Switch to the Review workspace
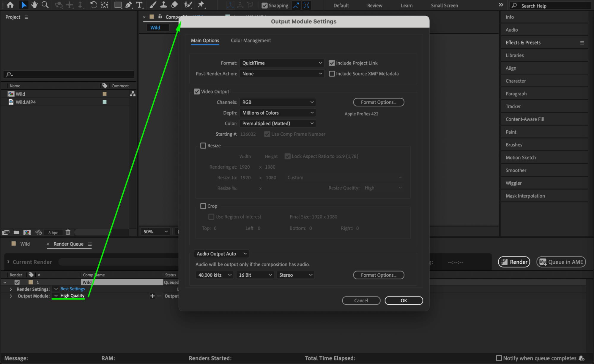594x364 pixels. [374, 5]
